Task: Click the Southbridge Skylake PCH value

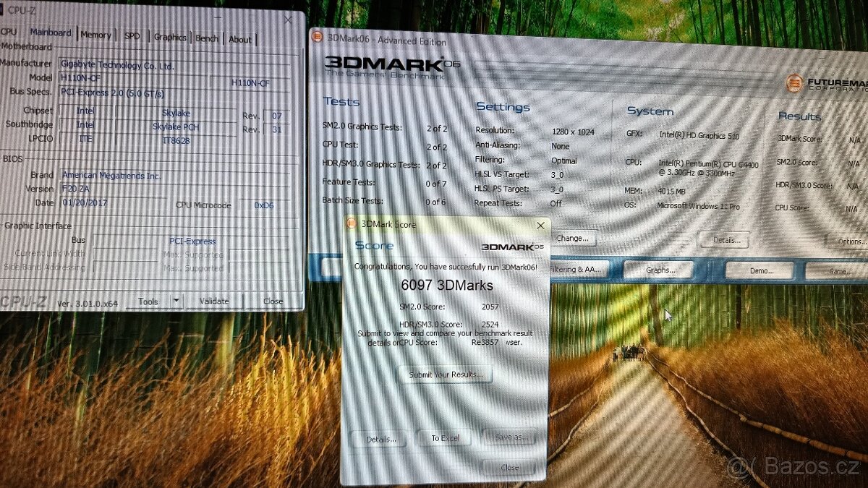Action: [x=175, y=127]
